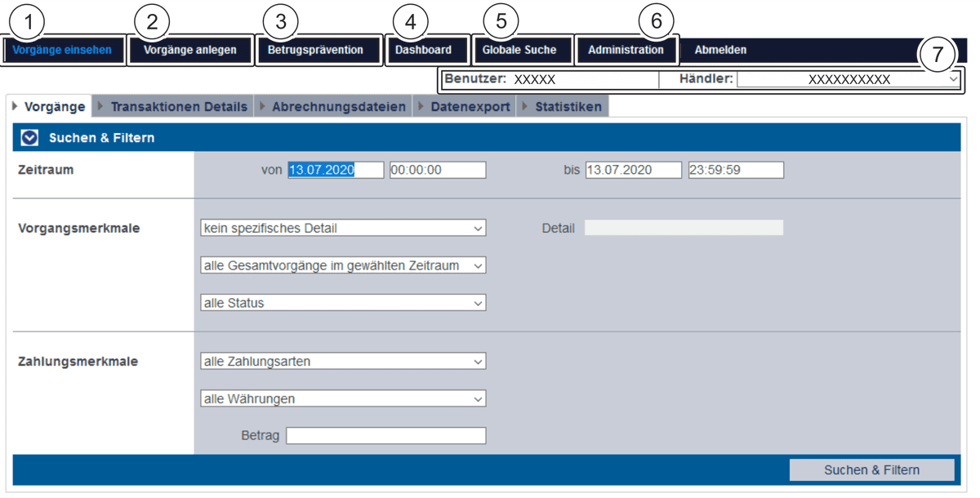This screenshot has width=980, height=498.
Task: Expand the 'alle Status' dropdown
Action: (343, 303)
